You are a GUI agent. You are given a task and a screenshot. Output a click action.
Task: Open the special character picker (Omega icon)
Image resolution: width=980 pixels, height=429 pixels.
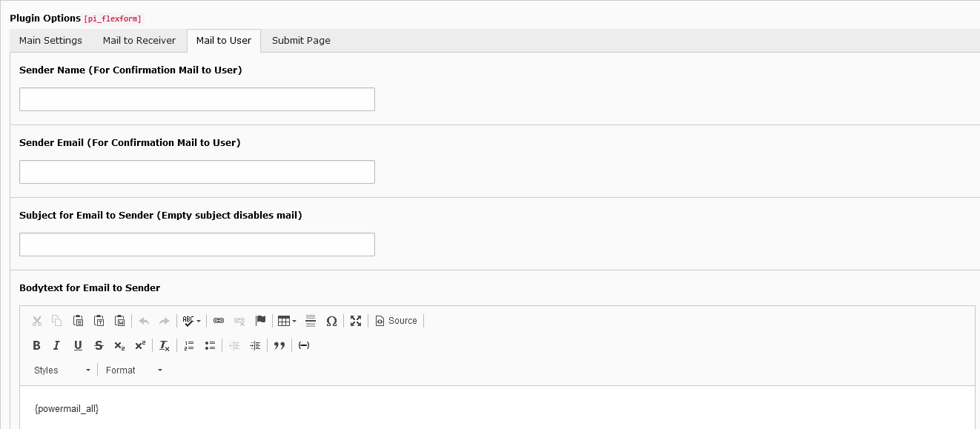click(331, 321)
